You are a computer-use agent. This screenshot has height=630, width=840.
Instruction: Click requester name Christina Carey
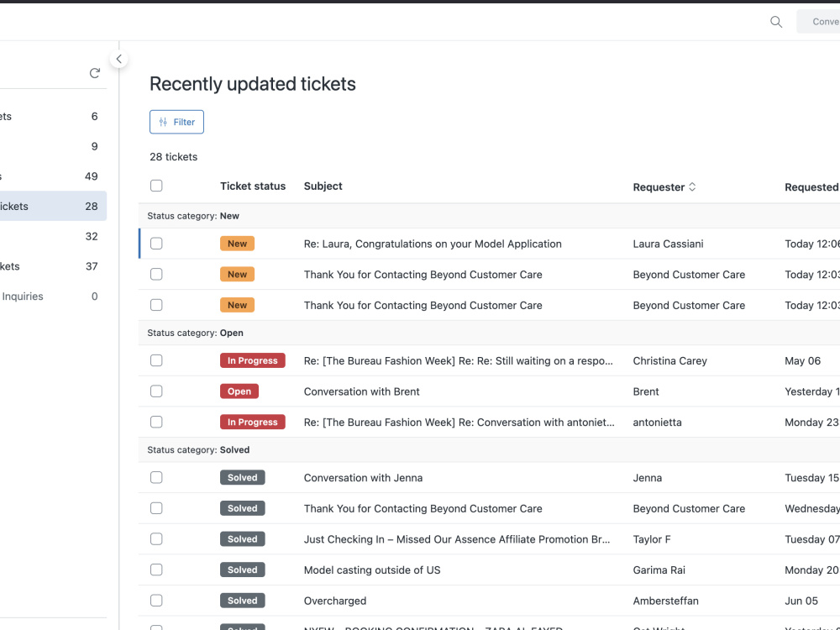point(669,360)
